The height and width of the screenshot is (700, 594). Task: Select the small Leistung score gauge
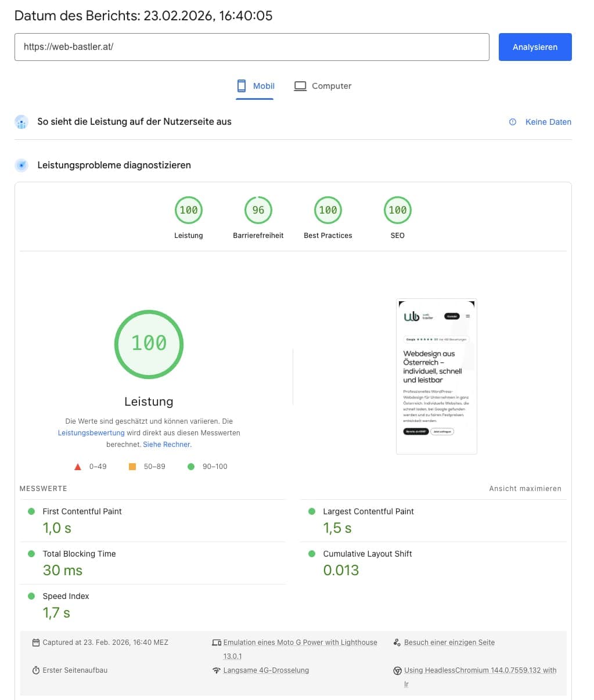coord(189,210)
